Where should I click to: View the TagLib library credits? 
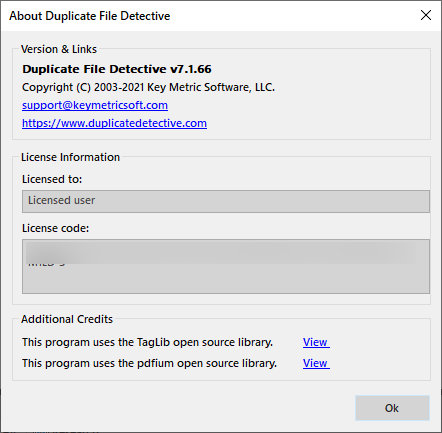coord(316,342)
